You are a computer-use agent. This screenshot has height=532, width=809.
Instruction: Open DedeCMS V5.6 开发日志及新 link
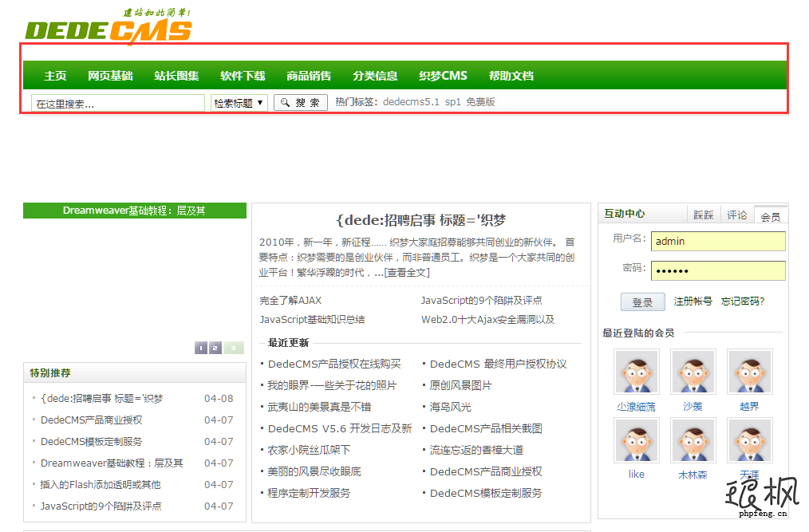click(340, 428)
